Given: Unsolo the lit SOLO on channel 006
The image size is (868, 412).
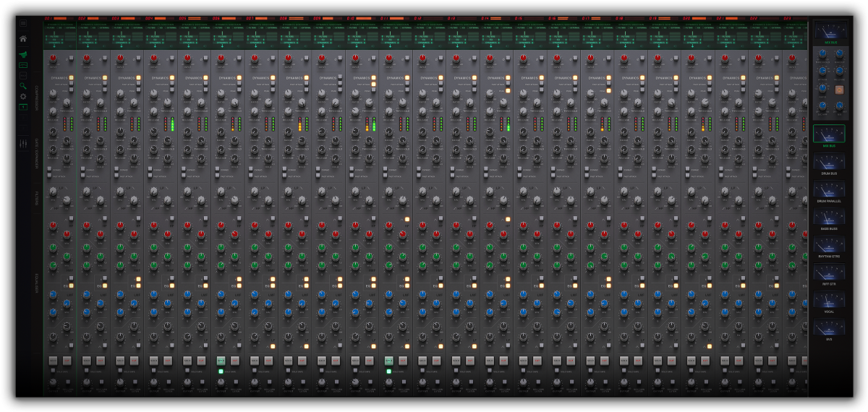Looking at the screenshot, I should click(221, 361).
